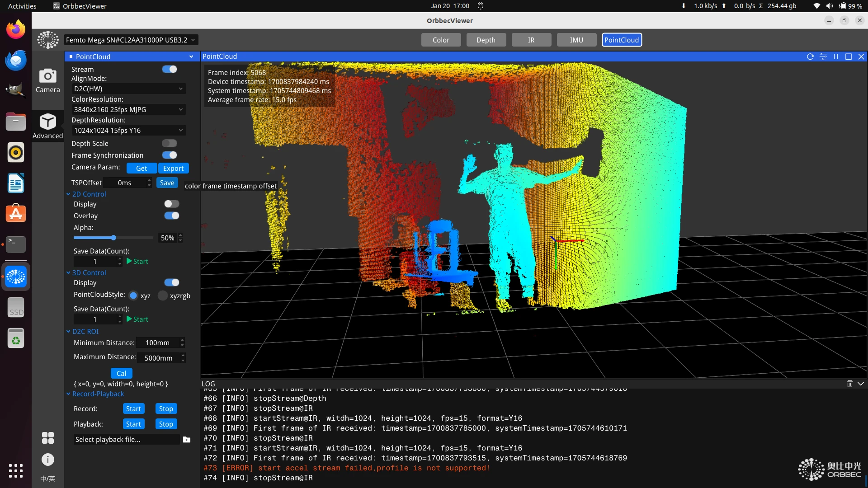Switch to the Depth stream tab

point(486,40)
